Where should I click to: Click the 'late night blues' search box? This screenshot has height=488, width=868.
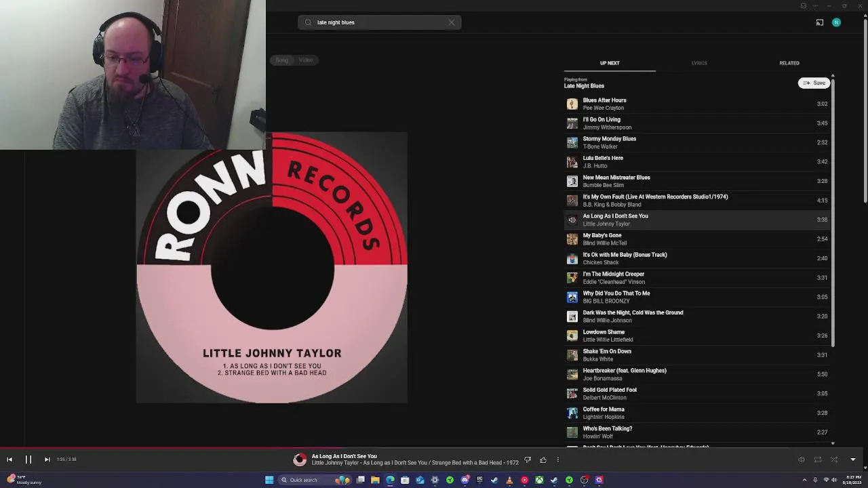pos(380,22)
